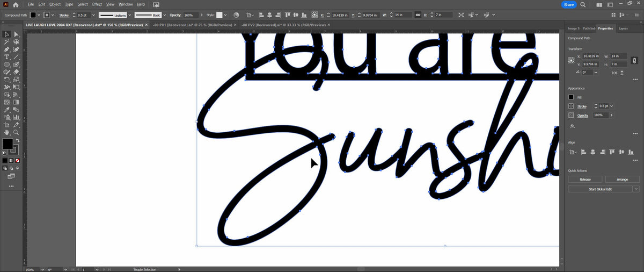Click the Release quick action button

coord(585,180)
